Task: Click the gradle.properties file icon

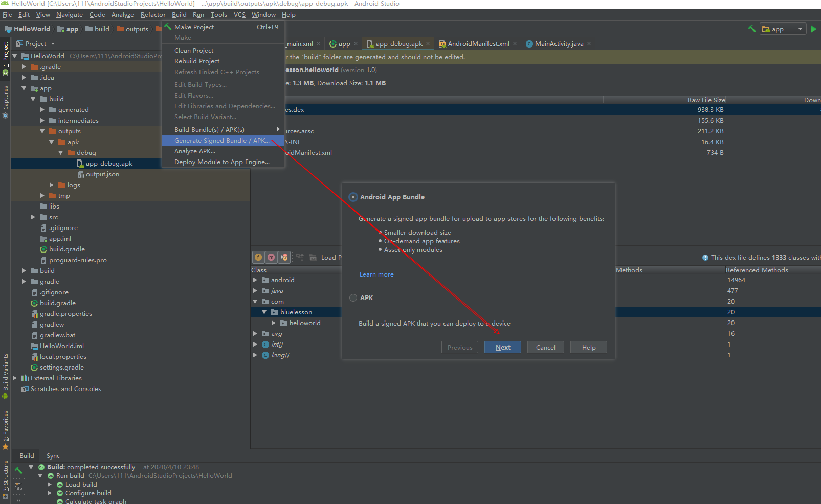Action: 34,314
